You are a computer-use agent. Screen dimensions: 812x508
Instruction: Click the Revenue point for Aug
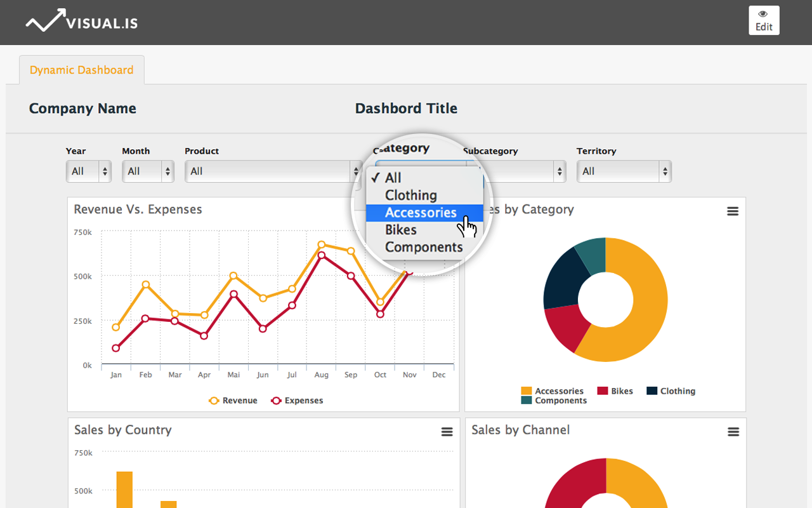coord(322,244)
